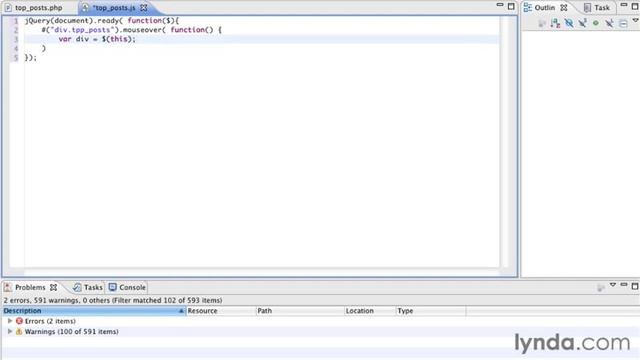640x360 pixels.
Task: Select the top_posts.js editor tab
Action: (x=114, y=8)
